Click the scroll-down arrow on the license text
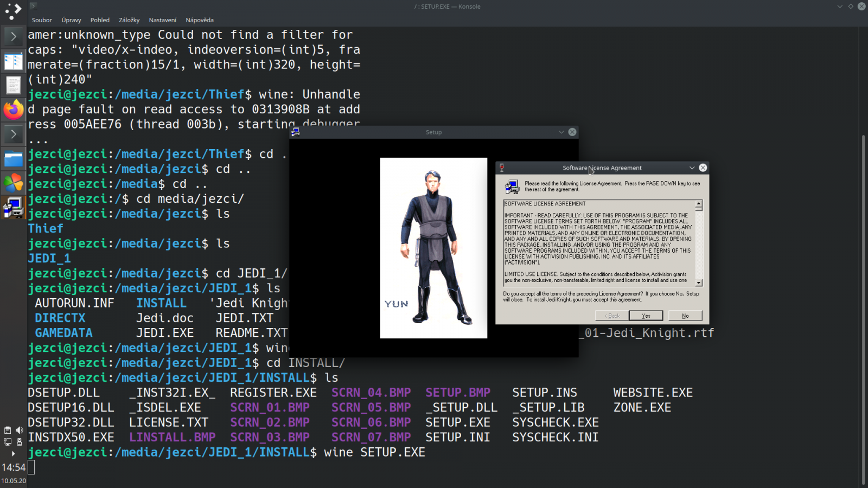 click(699, 282)
